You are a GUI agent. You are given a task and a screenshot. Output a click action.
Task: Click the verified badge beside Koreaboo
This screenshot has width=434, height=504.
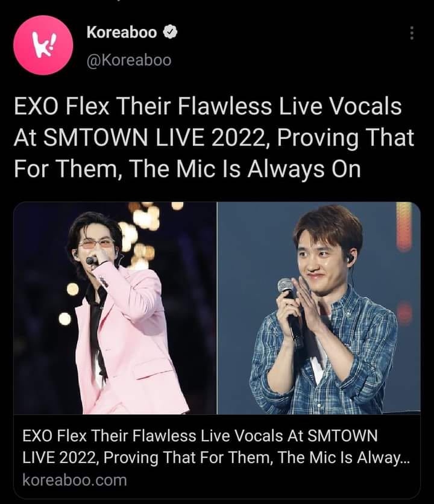click(x=170, y=32)
